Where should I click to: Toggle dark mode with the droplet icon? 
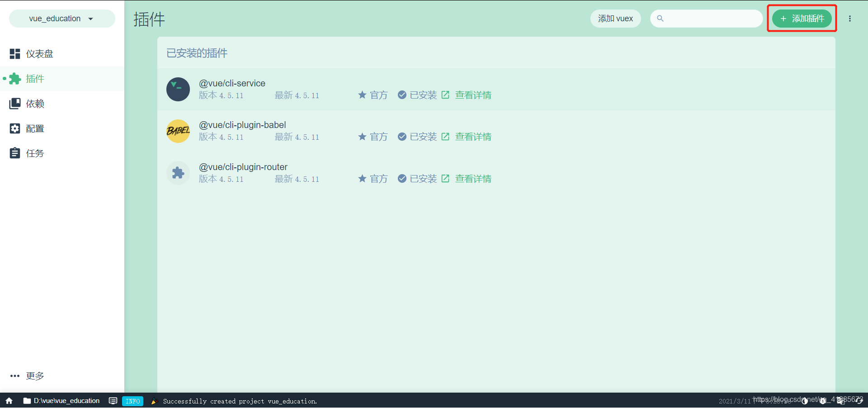point(805,401)
